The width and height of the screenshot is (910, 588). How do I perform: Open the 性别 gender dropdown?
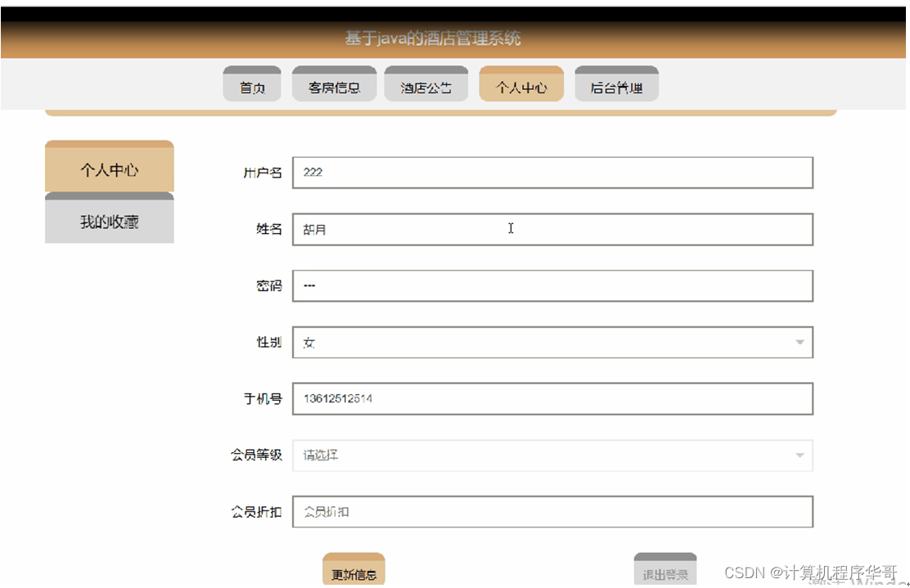click(x=552, y=342)
